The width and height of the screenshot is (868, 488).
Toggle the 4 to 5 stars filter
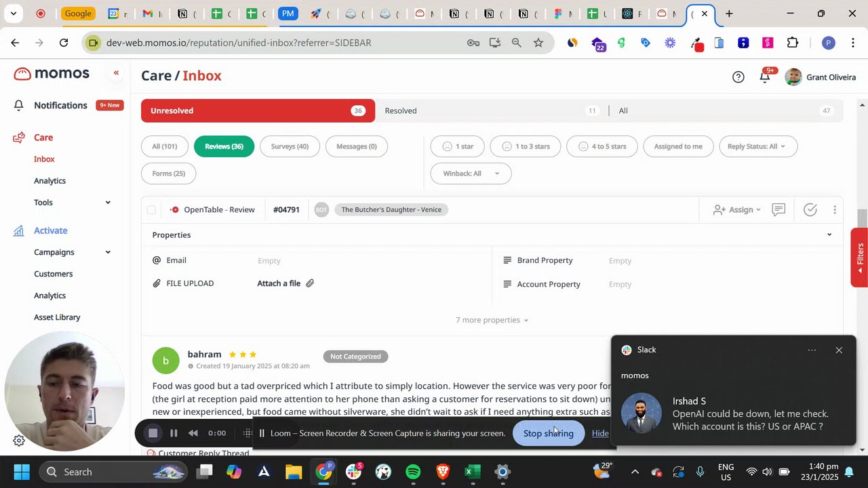pyautogui.click(x=602, y=146)
